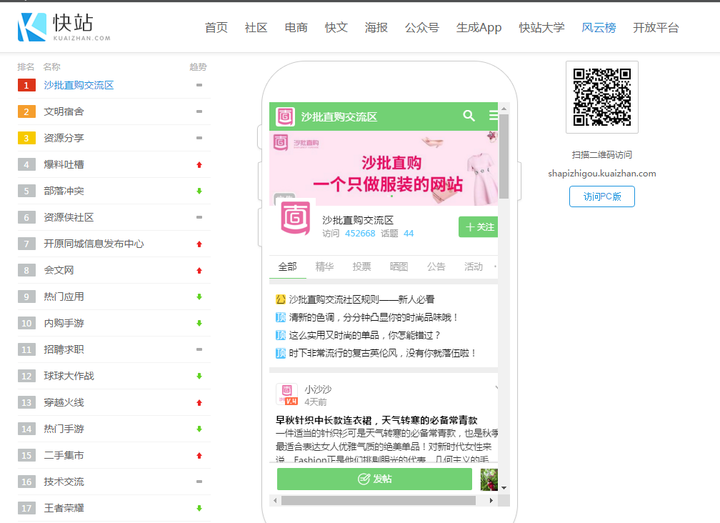This screenshot has height=523, width=720.
Task: Open 快站大学 in the top navigation
Action: pyautogui.click(x=541, y=28)
